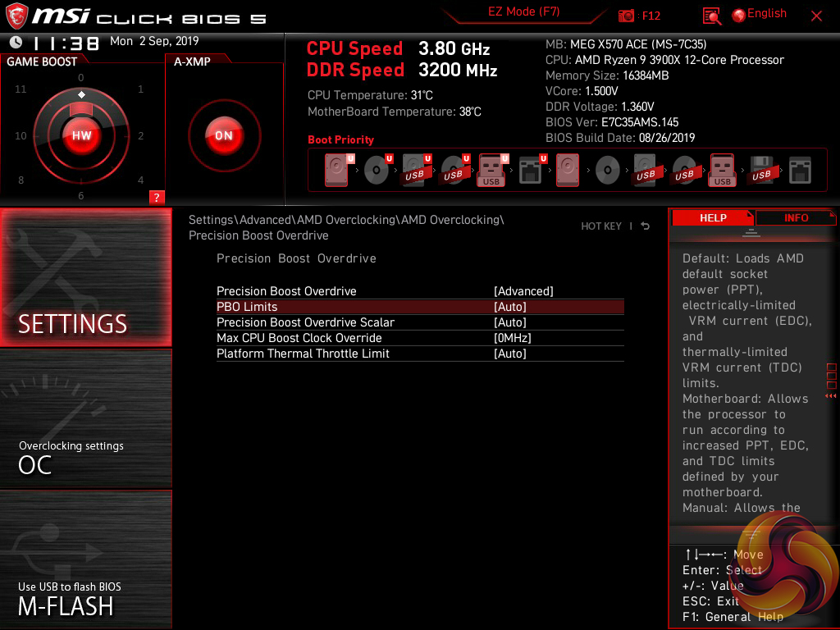Edit Max CPU Boost Clock Override [0MHz]
Viewport: 840px width, 630px height.
click(x=512, y=338)
